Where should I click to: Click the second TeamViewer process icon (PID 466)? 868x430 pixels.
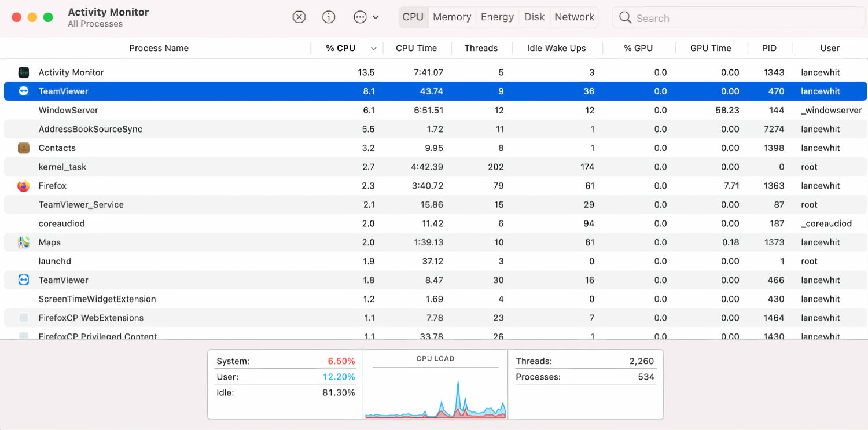(24, 280)
